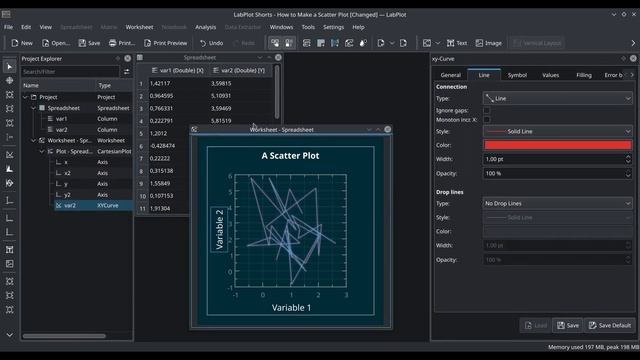This screenshot has height=360, width=640.
Task: Toggle the Monoton incr. X checkbox
Action: click(x=487, y=120)
